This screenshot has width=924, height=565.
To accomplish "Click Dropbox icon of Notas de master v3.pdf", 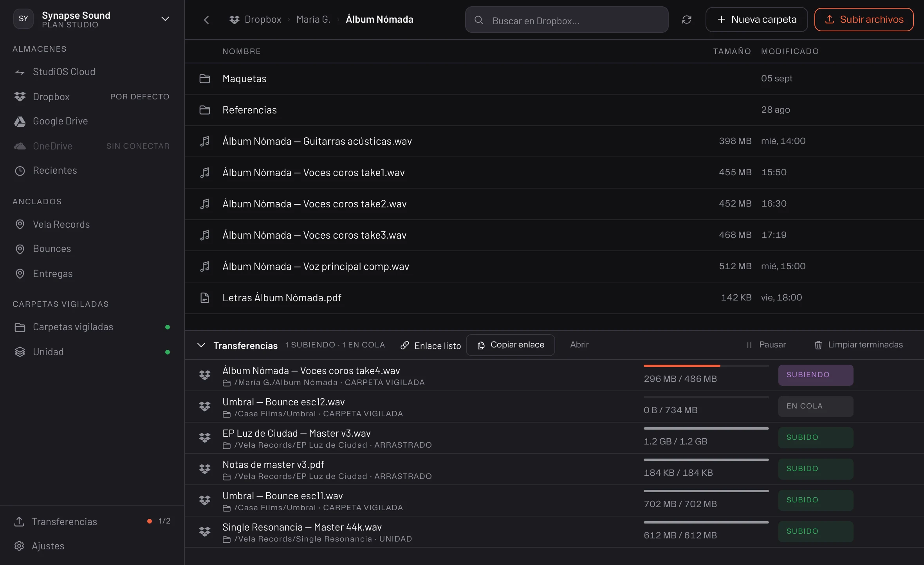I will (x=205, y=469).
